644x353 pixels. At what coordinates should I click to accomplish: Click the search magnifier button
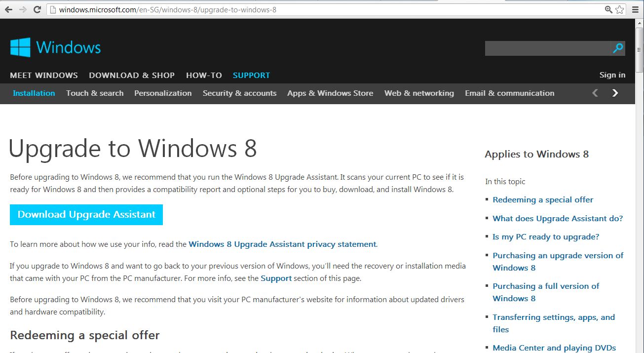coord(618,48)
